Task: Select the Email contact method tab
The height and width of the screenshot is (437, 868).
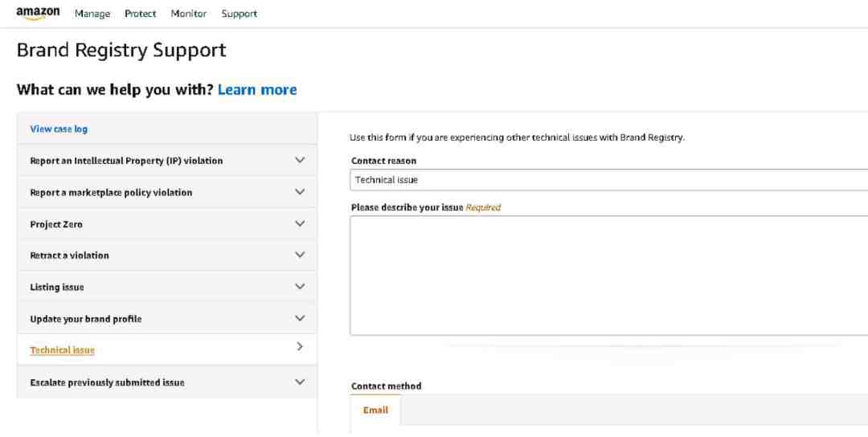Action: pos(375,410)
